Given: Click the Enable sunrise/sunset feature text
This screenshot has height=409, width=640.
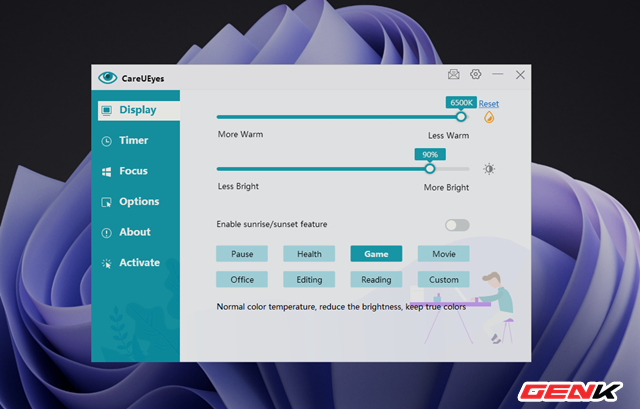Looking at the screenshot, I should pyautogui.click(x=272, y=224).
